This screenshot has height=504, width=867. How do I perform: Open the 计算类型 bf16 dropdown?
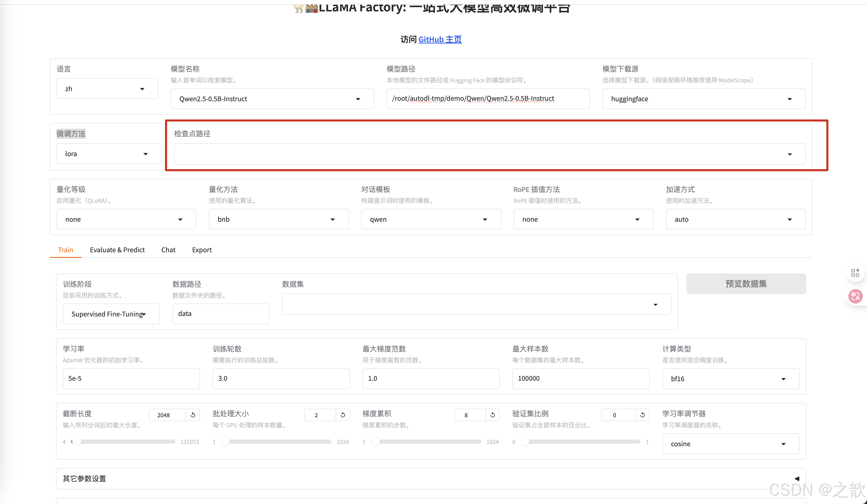pos(730,379)
